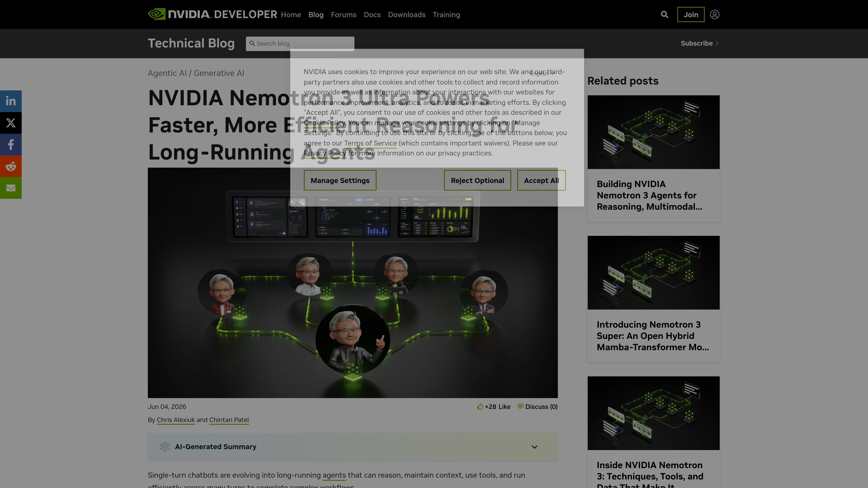Viewport: 868px width, 488px height.
Task: Open the user account profile icon
Action: click(714, 14)
